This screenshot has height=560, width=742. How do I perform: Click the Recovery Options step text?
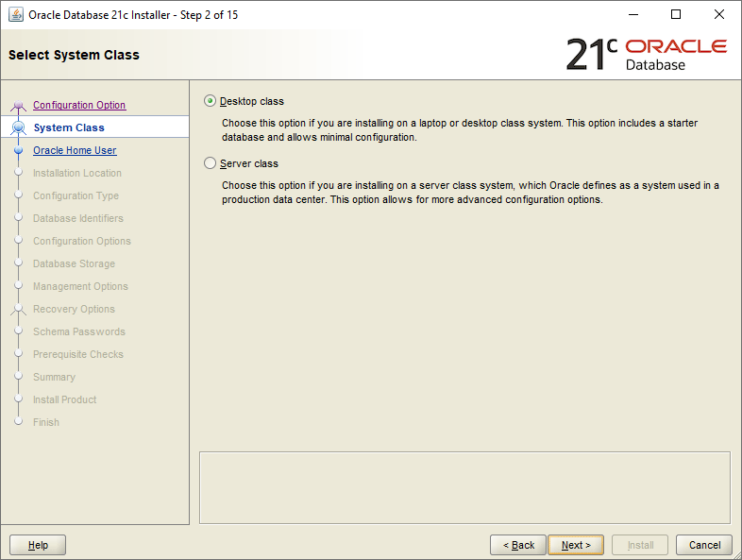coord(74,310)
